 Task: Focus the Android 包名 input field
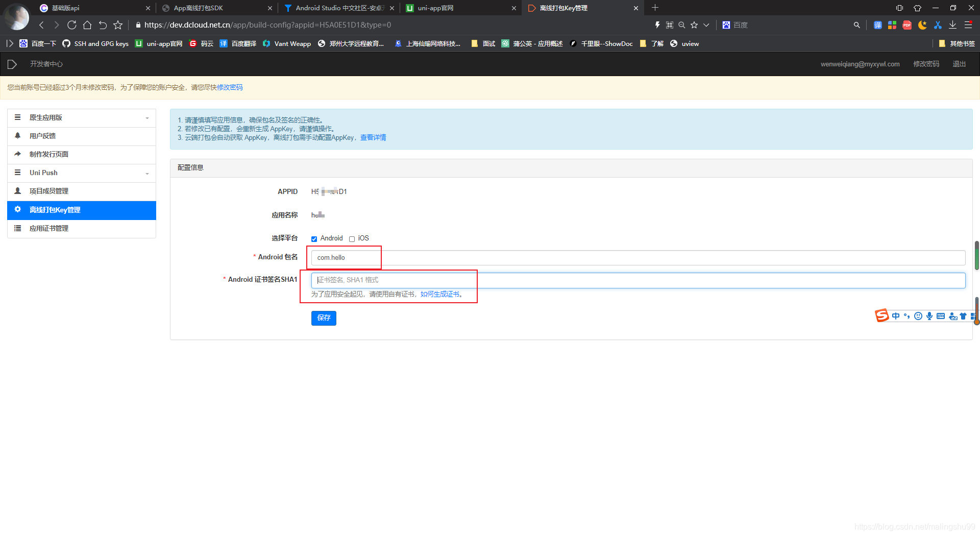pos(638,258)
